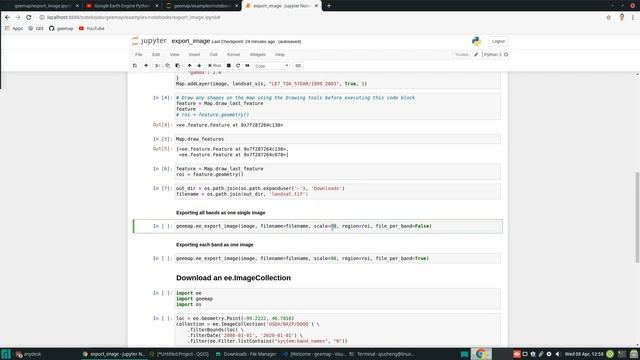Switch to the Google Earth Engine Python tab

coord(122,6)
